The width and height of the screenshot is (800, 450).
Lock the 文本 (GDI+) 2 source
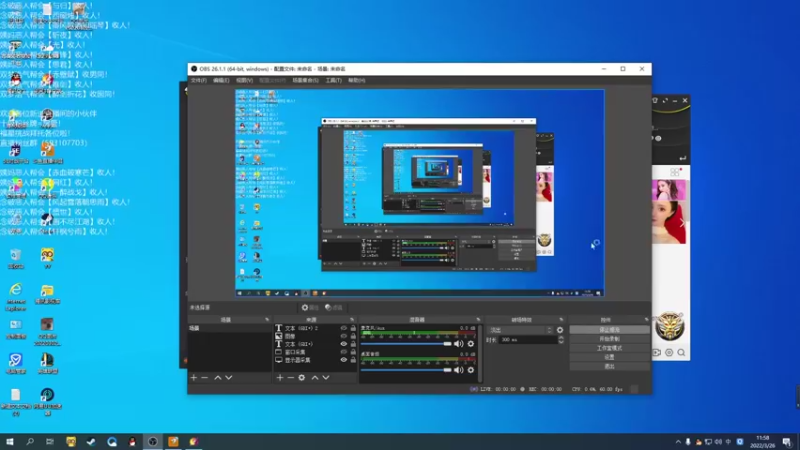(353, 328)
